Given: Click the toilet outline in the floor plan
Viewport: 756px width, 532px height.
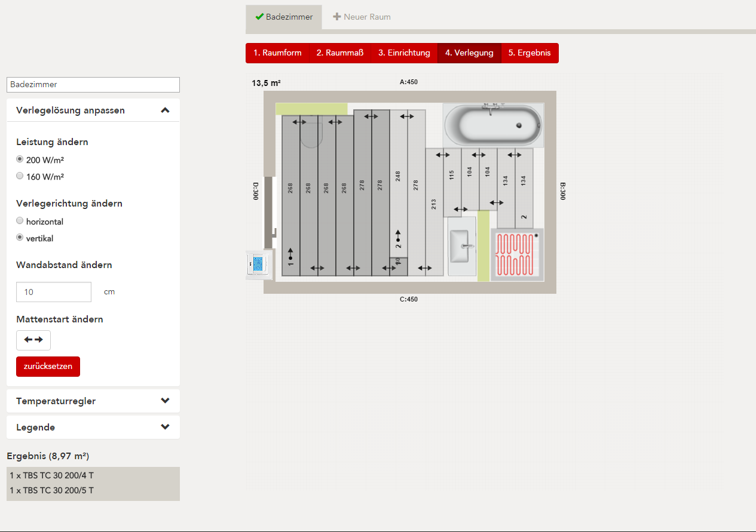Looking at the screenshot, I should point(311,131).
